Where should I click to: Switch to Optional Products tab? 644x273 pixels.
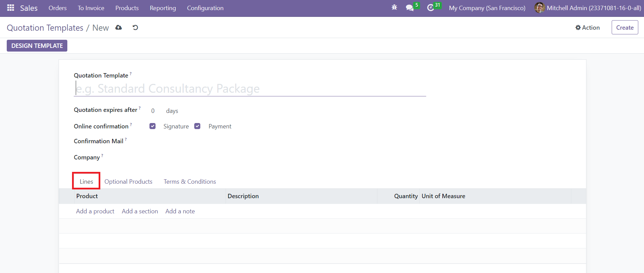click(128, 182)
